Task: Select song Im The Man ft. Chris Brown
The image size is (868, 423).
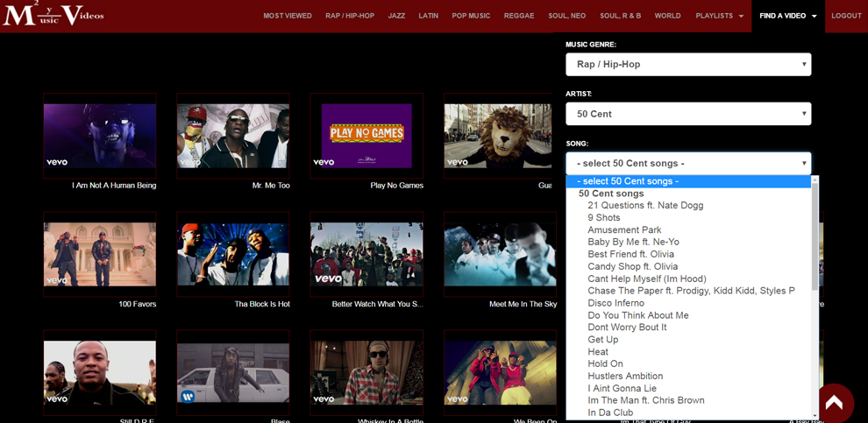Action: 646,400
